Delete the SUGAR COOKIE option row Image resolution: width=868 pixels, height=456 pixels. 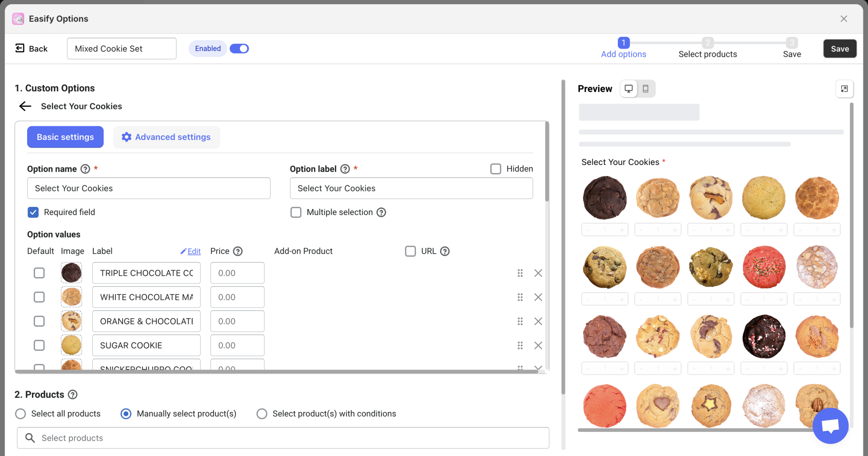tap(538, 345)
